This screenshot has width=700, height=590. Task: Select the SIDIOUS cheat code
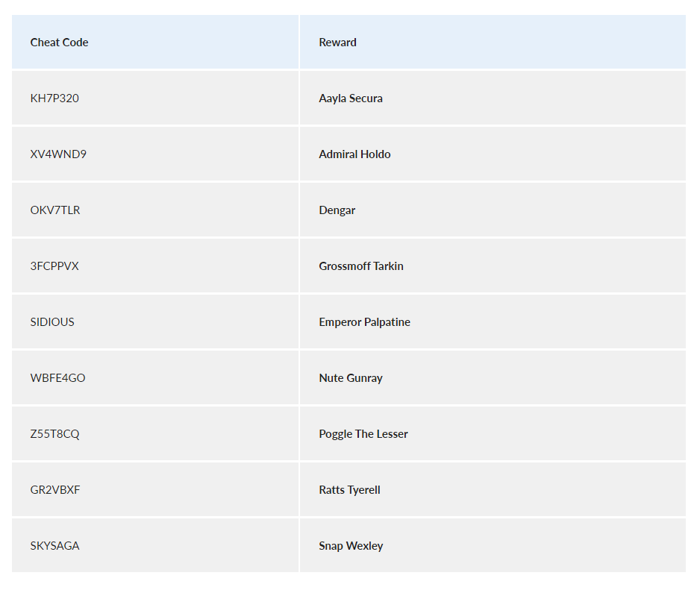(x=52, y=322)
